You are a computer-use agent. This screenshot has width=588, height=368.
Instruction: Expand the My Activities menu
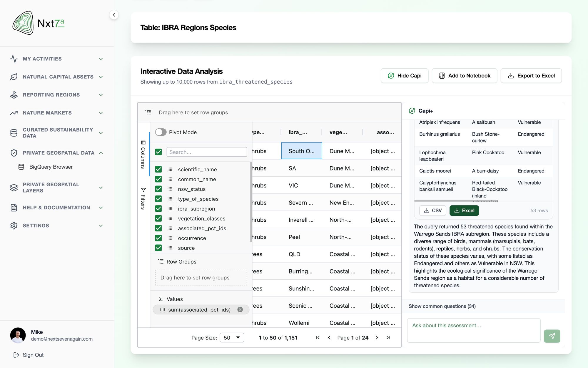tap(57, 59)
